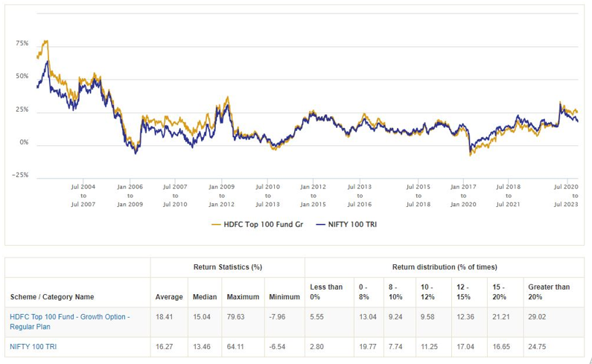Click the Jul 2007 to Jul 2010 axis label
Viewport: 592px width, 364px height.
pyautogui.click(x=175, y=196)
